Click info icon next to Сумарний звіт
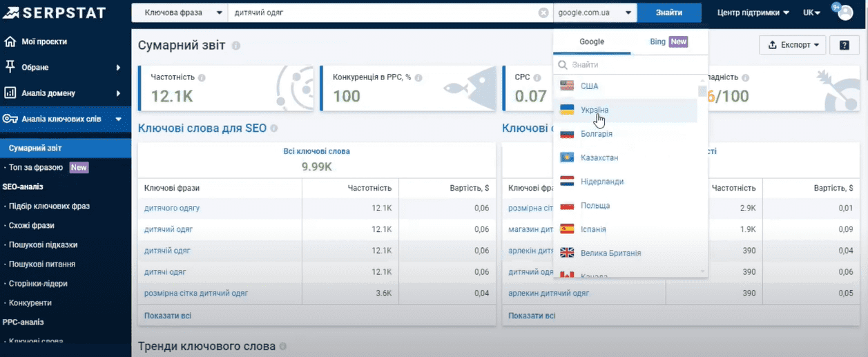 236,46
